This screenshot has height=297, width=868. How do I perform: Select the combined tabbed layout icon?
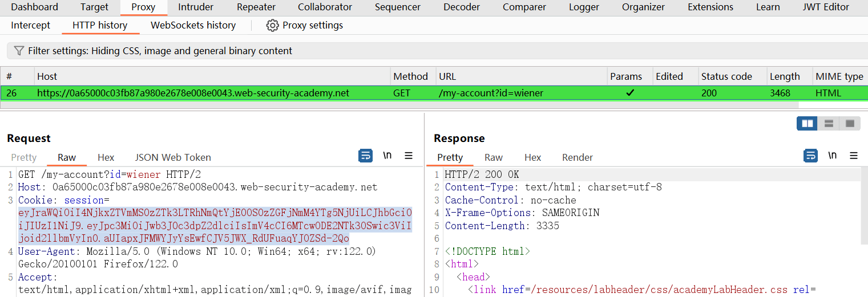[x=850, y=124]
